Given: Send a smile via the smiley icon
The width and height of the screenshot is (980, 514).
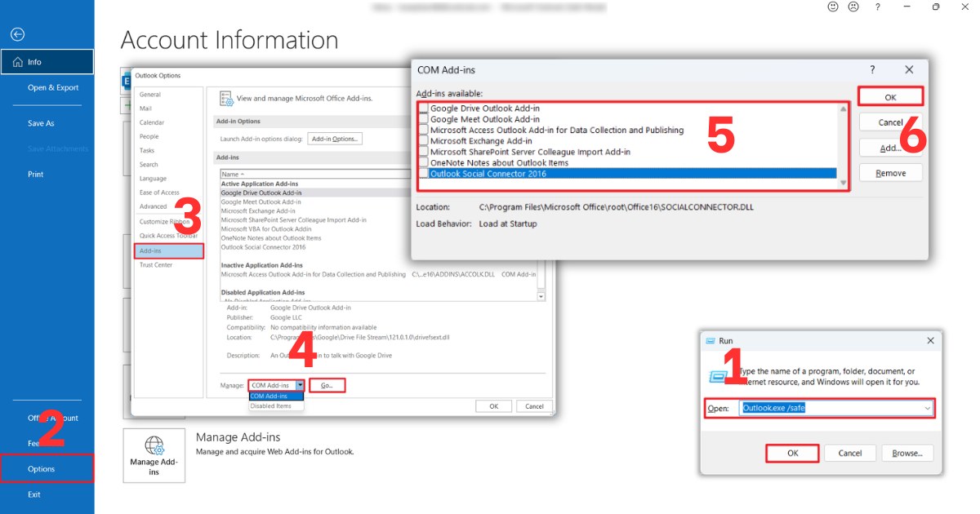Looking at the screenshot, I should coord(834,7).
